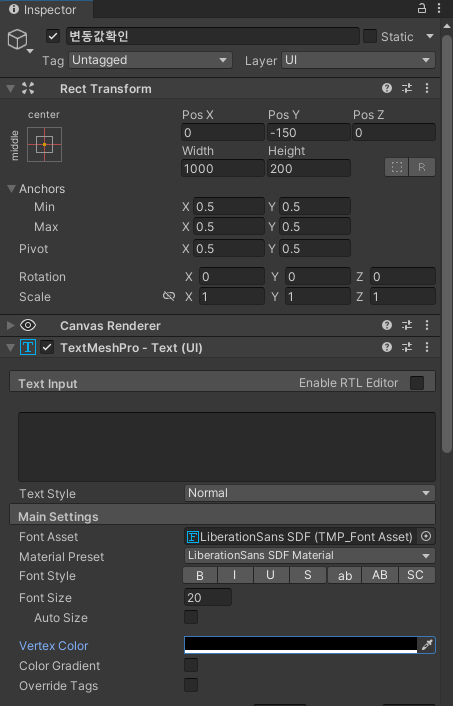Open the Tag dropdown showing Untagged
This screenshot has width=453, height=706.
coord(150,60)
